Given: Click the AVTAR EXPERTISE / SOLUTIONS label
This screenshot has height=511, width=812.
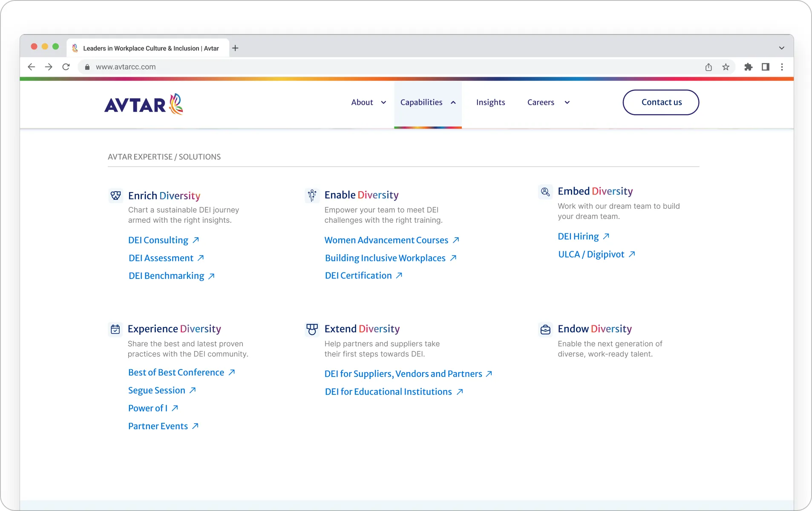Looking at the screenshot, I should [x=164, y=157].
